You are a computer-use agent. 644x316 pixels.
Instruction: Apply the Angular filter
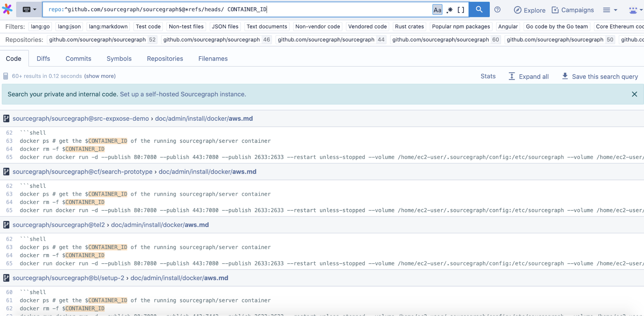[508, 27]
